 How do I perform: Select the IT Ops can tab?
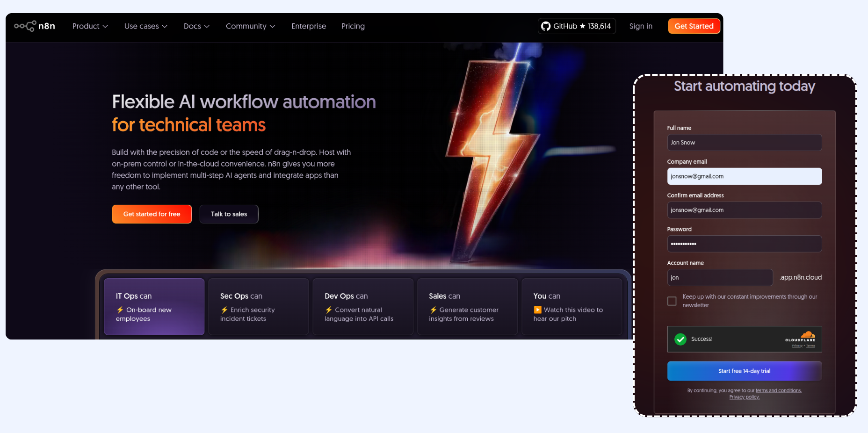pos(154,307)
